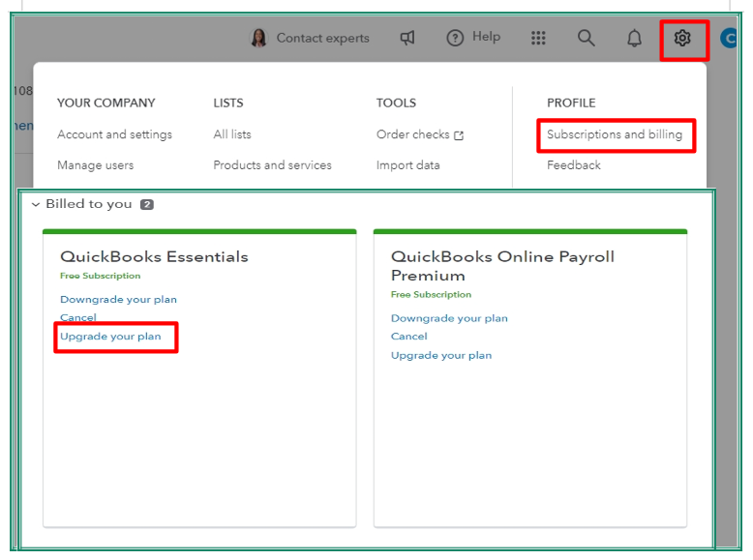The height and width of the screenshot is (560, 753).
Task: Open Manage users
Action: 95,165
